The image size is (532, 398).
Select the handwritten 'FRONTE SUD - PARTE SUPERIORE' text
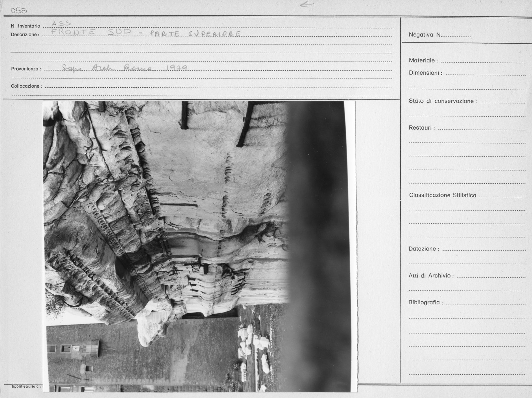pos(146,33)
